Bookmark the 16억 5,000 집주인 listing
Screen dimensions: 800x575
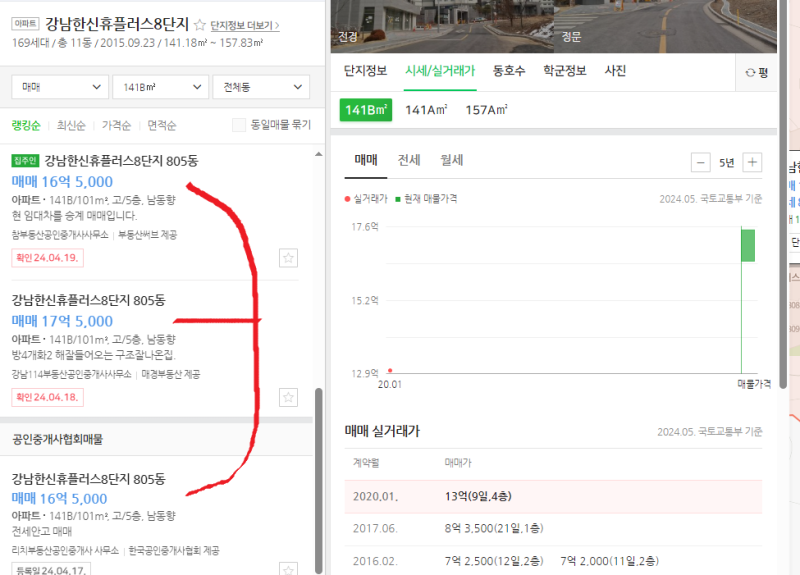click(x=288, y=258)
